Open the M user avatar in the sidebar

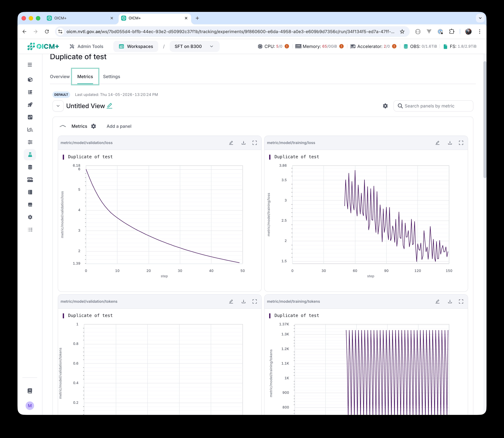coord(30,406)
